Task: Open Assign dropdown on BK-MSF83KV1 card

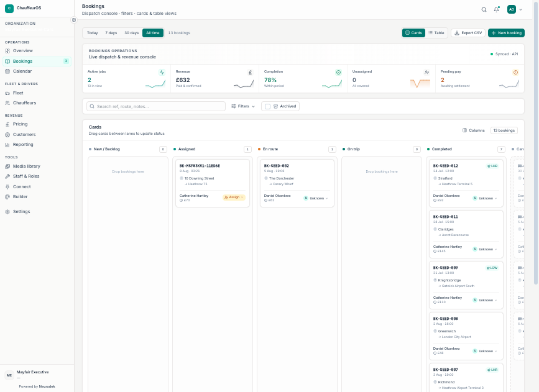Action: pyautogui.click(x=234, y=197)
